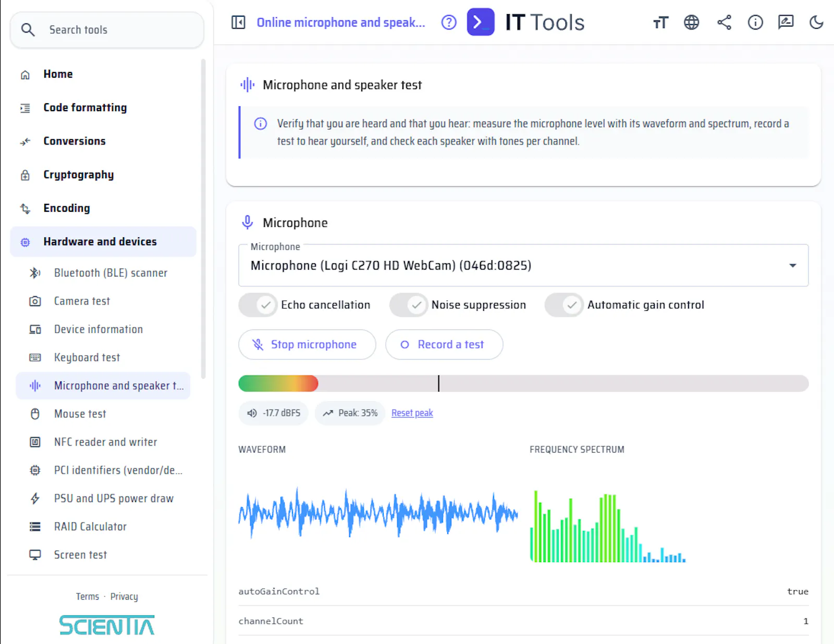Click the sidebar vertical scrollbar
The height and width of the screenshot is (644, 834).
203,219
